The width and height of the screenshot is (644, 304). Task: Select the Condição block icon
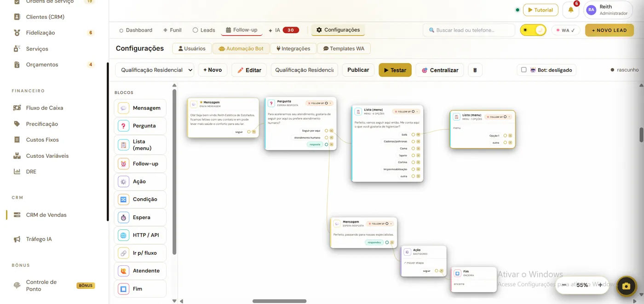123,199
